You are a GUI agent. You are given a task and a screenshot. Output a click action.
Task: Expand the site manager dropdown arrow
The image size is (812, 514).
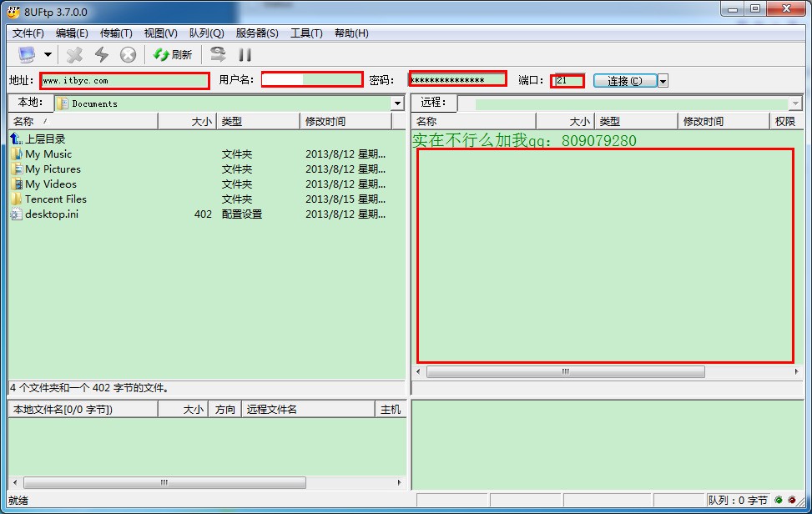click(x=48, y=55)
